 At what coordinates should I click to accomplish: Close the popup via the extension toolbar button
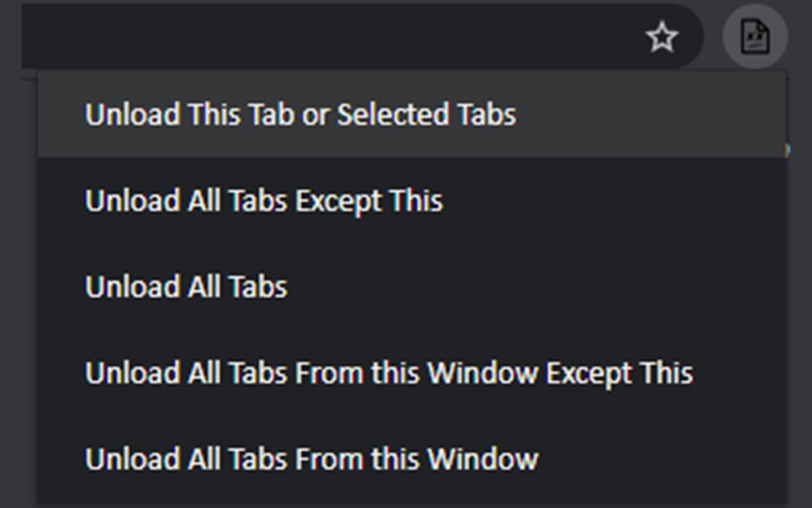755,37
